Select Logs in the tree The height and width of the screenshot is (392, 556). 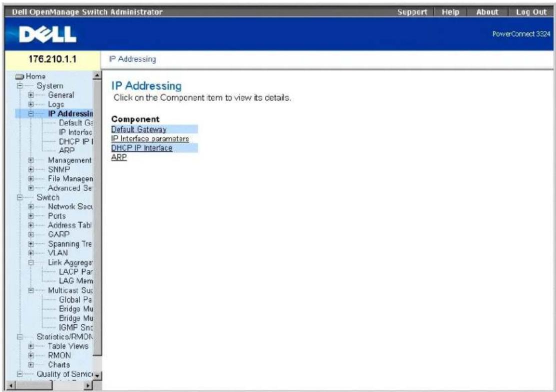56,104
